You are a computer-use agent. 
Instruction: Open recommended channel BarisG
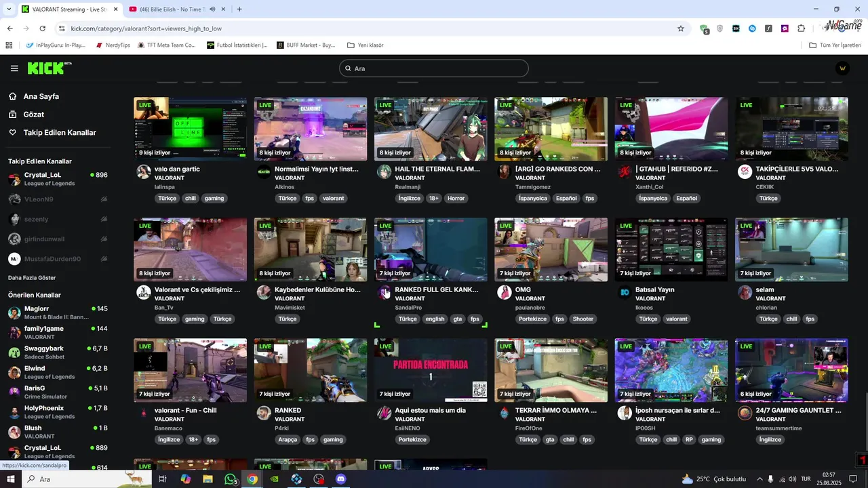pos(58,392)
